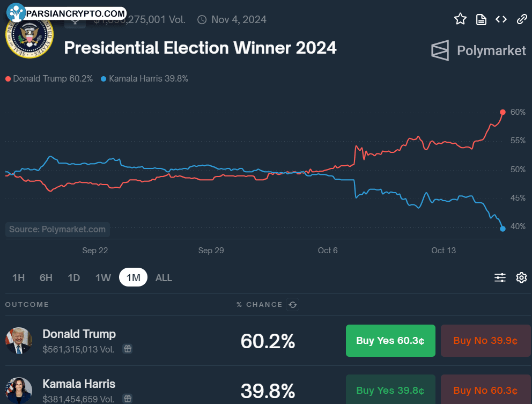Click gift icon under Donald Trump
The image size is (532, 404).
(x=128, y=349)
